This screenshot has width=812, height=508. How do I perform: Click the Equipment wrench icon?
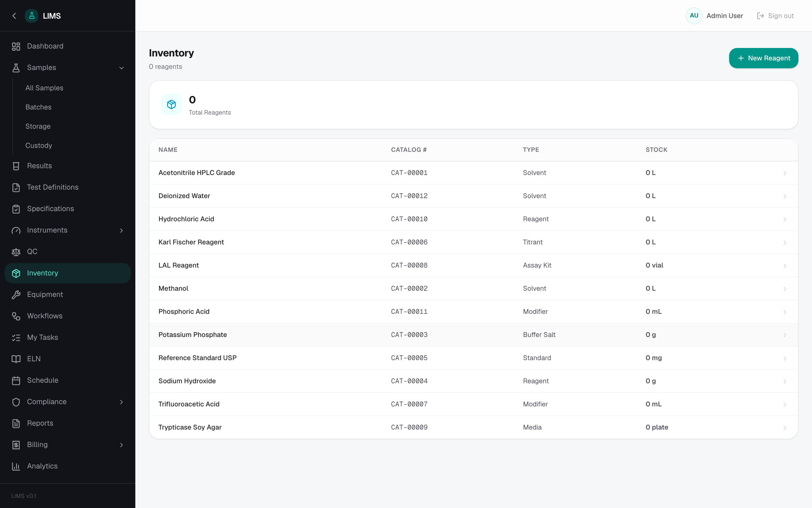[x=16, y=295]
